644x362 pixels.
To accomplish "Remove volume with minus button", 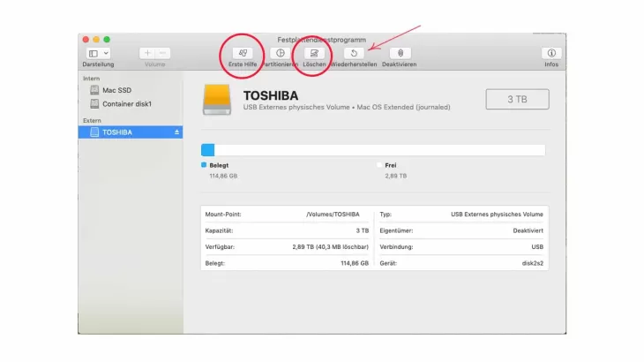I will 162,54.
